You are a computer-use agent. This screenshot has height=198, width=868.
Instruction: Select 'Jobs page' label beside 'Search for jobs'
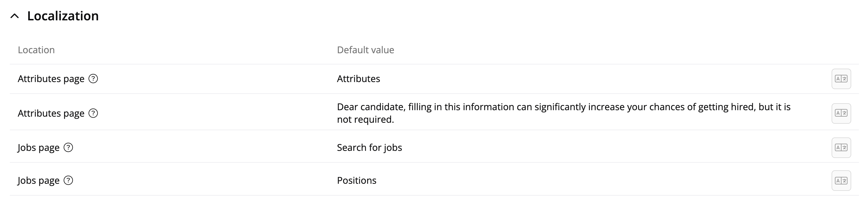click(39, 147)
